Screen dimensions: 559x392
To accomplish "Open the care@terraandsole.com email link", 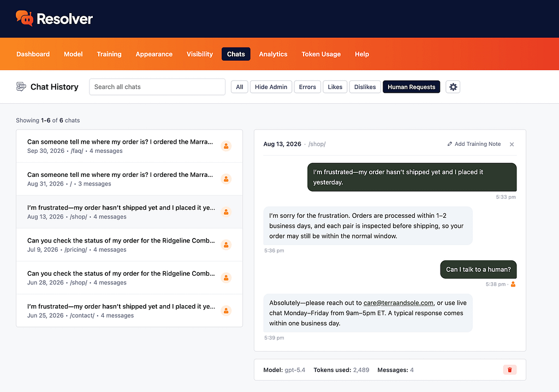I will pos(398,303).
